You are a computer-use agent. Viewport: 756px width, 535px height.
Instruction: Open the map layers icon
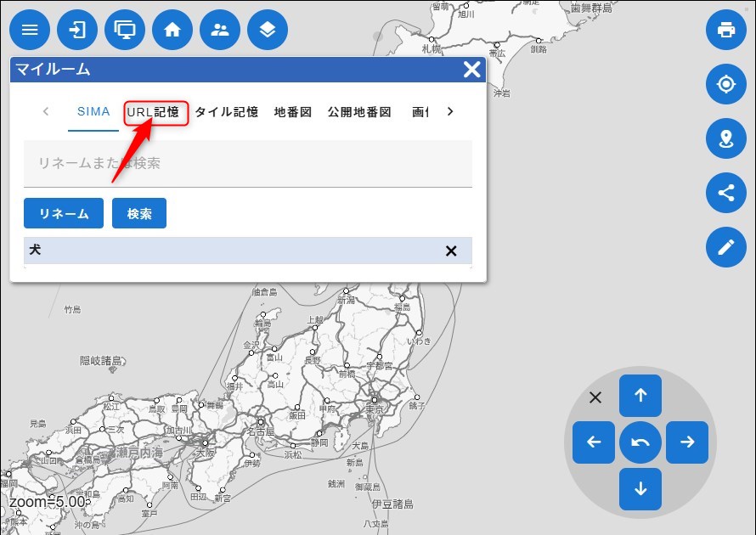(x=268, y=31)
